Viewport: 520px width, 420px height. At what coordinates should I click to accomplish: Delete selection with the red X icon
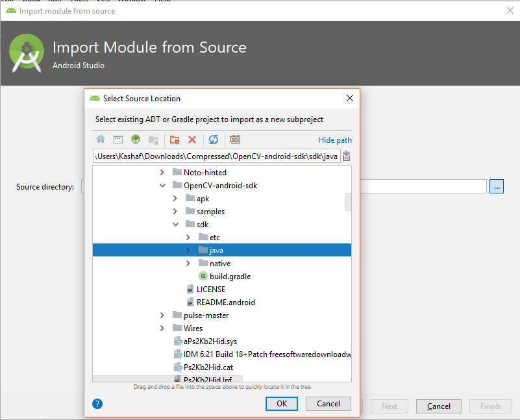pyautogui.click(x=192, y=140)
